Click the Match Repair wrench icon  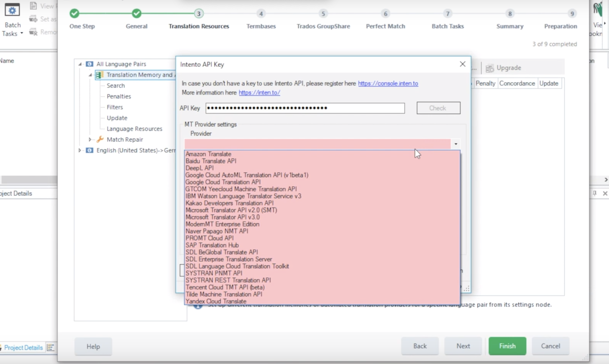pos(100,139)
